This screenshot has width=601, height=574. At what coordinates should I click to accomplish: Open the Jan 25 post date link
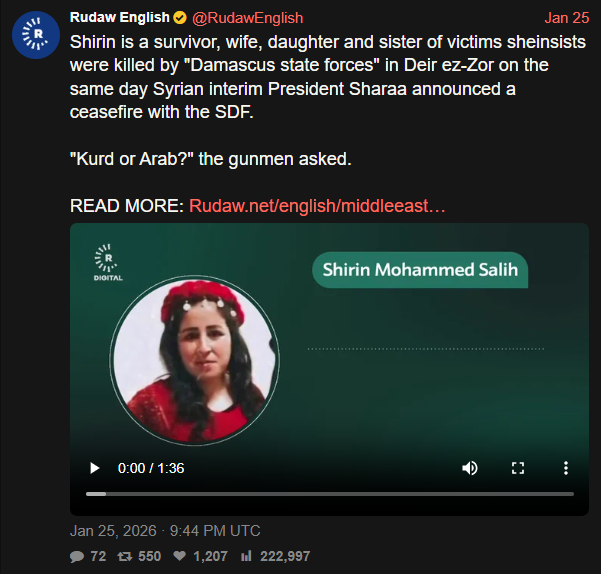click(567, 18)
